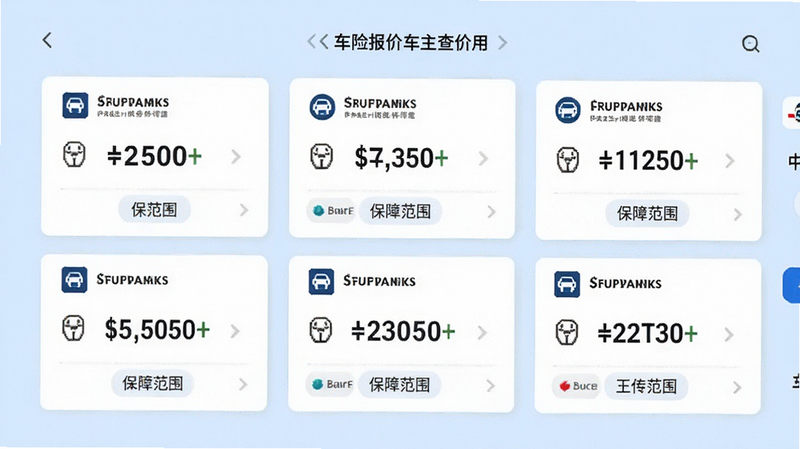Click 保范围 button on ¥2500+ card
This screenshot has width=800, height=449.
coord(154,209)
